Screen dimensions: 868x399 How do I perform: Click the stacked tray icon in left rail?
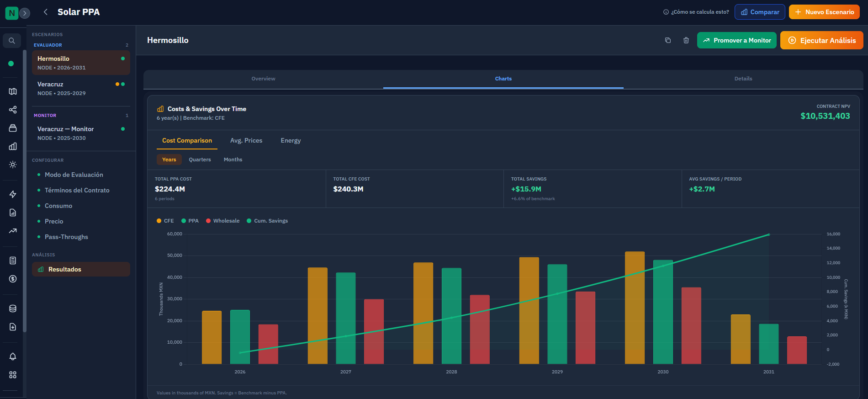coord(13,128)
